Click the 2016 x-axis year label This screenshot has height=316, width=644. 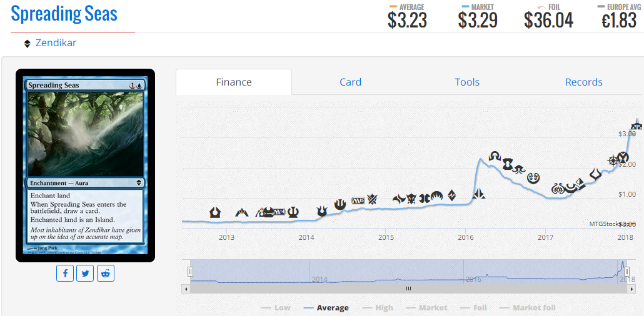pos(465,237)
